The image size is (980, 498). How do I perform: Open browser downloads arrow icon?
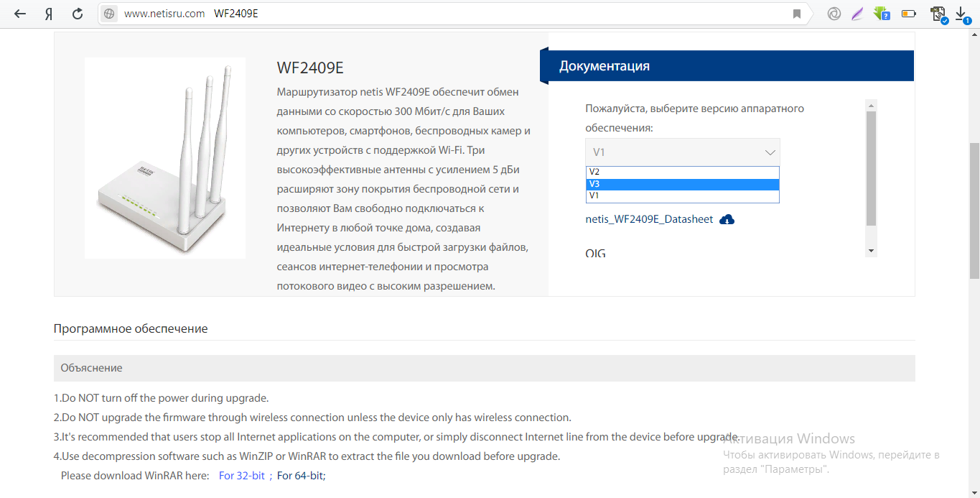tap(962, 14)
